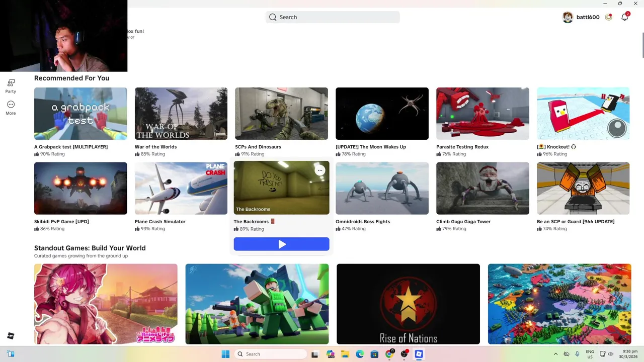Click 'Parasite Testing Redux' title text
This screenshot has width=644, height=362.
(462, 147)
